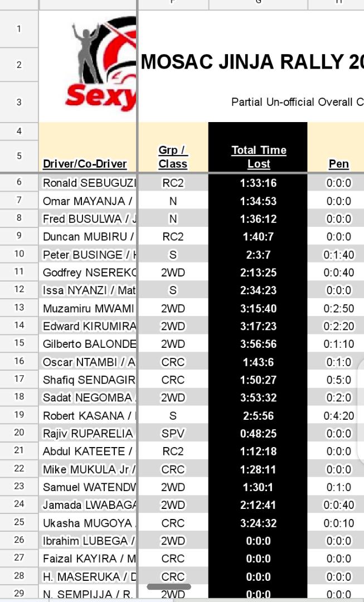
Task: Select the Peter BUSINGE name cell
Action: [x=89, y=255]
